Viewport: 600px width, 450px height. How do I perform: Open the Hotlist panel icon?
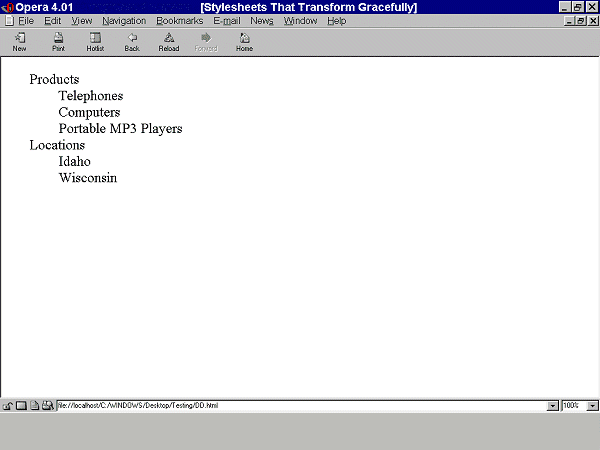(x=95, y=40)
